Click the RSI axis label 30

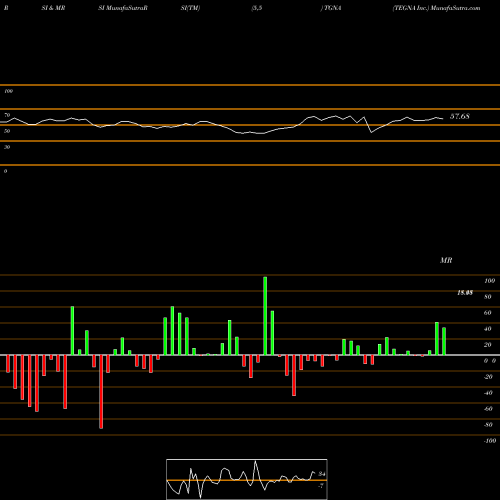pos(7,147)
